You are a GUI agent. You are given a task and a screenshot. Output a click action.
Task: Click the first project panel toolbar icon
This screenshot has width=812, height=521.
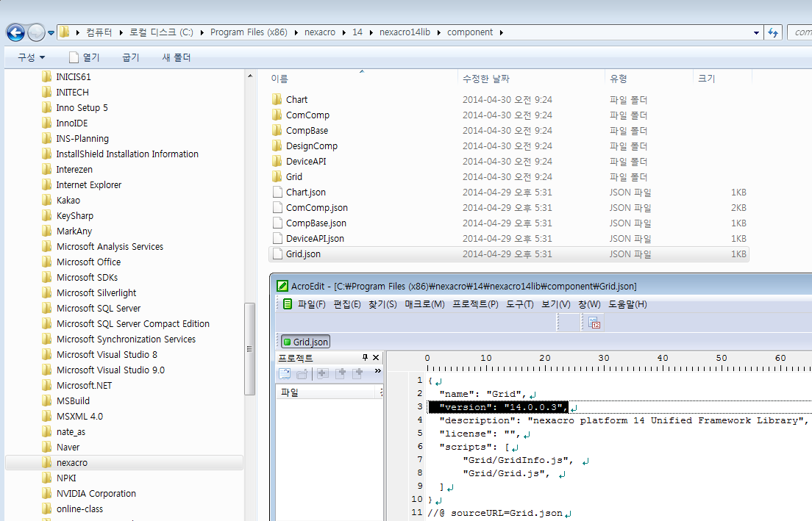click(x=285, y=373)
